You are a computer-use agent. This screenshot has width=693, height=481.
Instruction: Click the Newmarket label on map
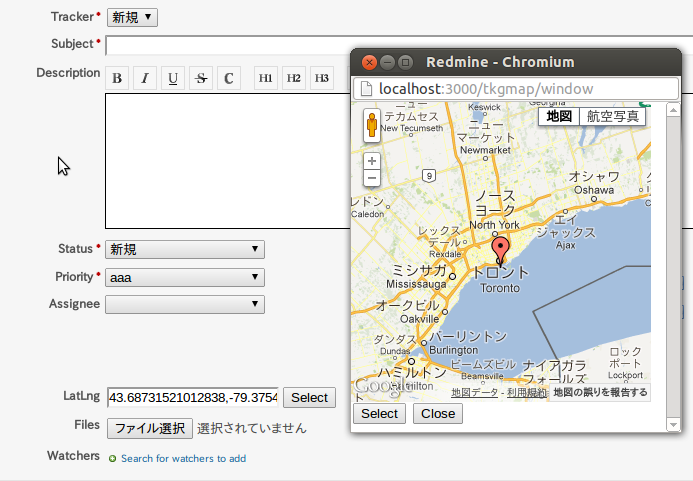click(x=485, y=150)
